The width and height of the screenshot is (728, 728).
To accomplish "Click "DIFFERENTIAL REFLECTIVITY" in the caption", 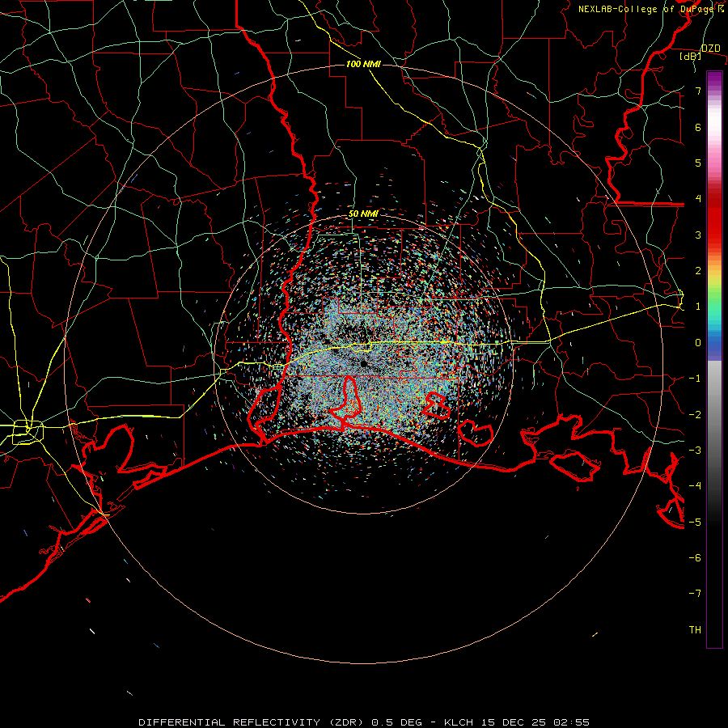I will click(230, 722).
